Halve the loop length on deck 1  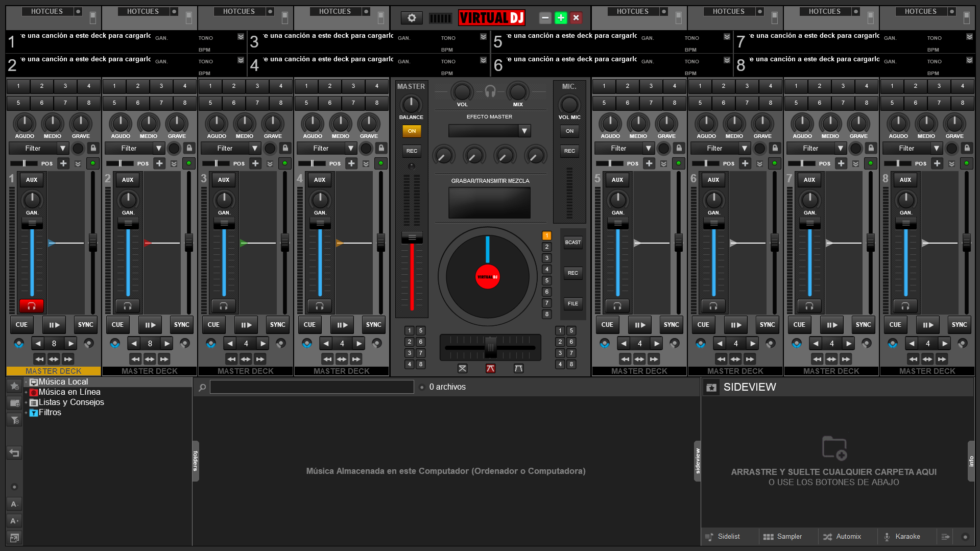(x=37, y=343)
